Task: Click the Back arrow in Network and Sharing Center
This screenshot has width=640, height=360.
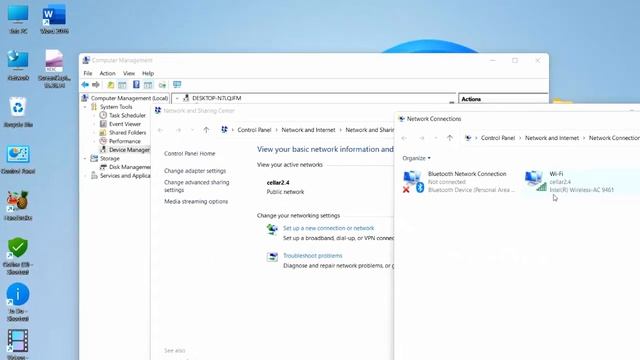Action: click(160, 130)
